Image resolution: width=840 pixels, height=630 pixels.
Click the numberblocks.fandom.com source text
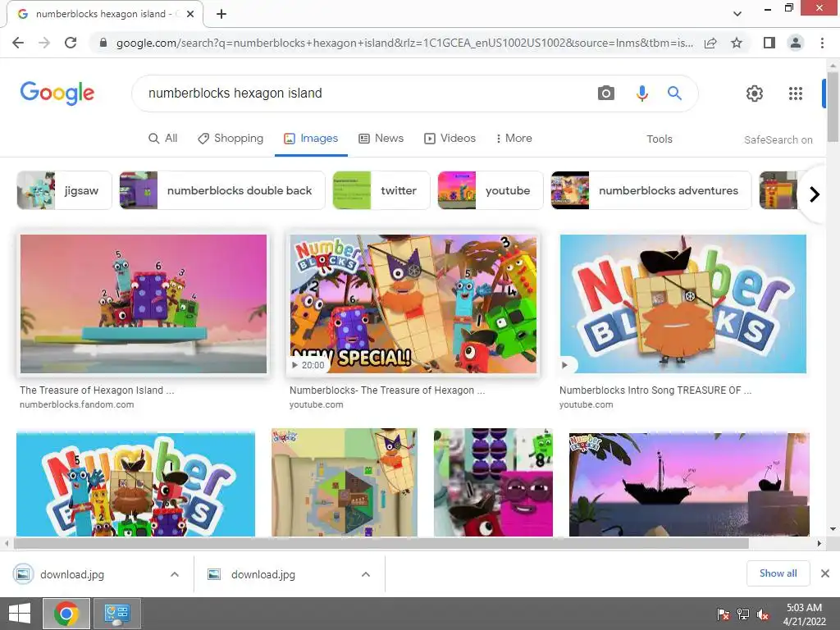76,404
